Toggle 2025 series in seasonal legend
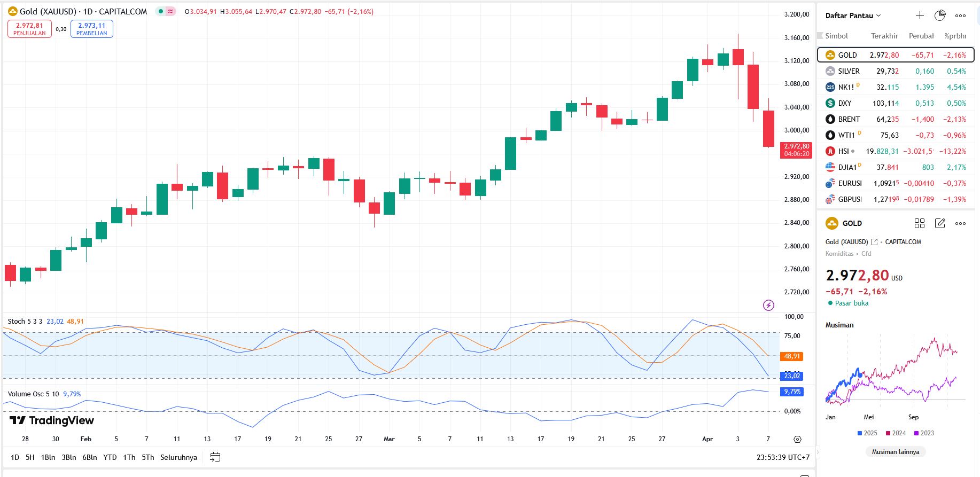980x477 pixels. click(867, 433)
